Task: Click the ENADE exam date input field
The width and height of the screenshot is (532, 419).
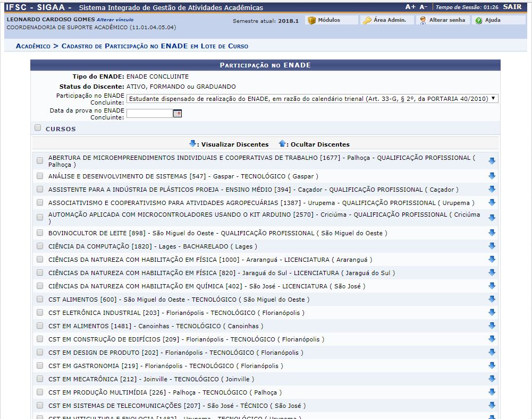Action: pyautogui.click(x=149, y=113)
